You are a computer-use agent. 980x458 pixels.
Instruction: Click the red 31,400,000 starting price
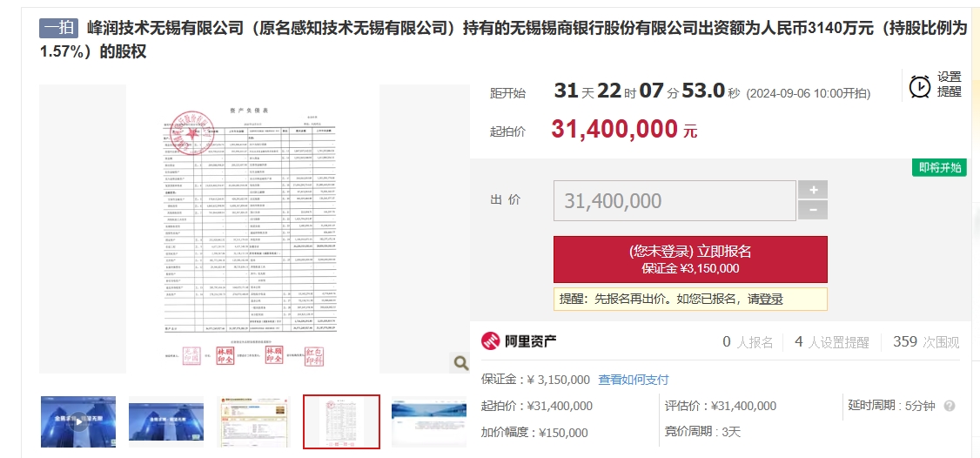point(614,129)
